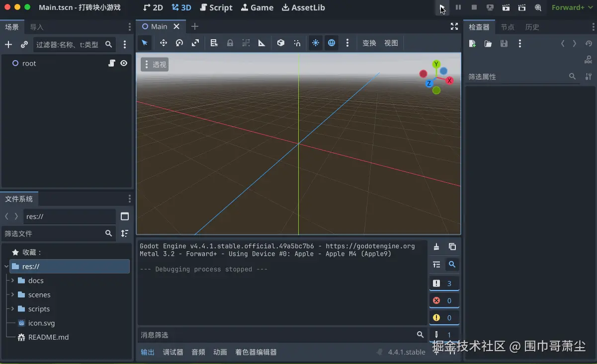Screen dimensions: 597x364
Task: Toggle preview sunlight in viewport
Action: (315, 43)
